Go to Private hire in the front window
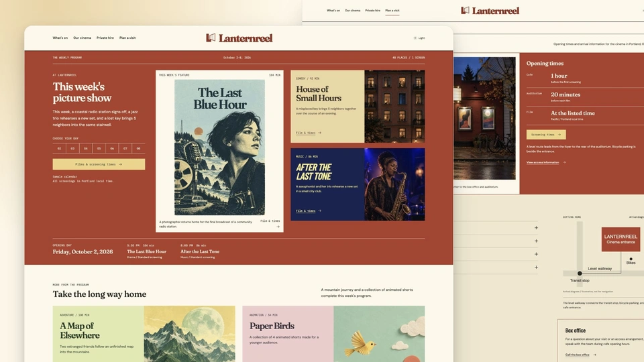Screen dimensions: 644x362 point(105,38)
